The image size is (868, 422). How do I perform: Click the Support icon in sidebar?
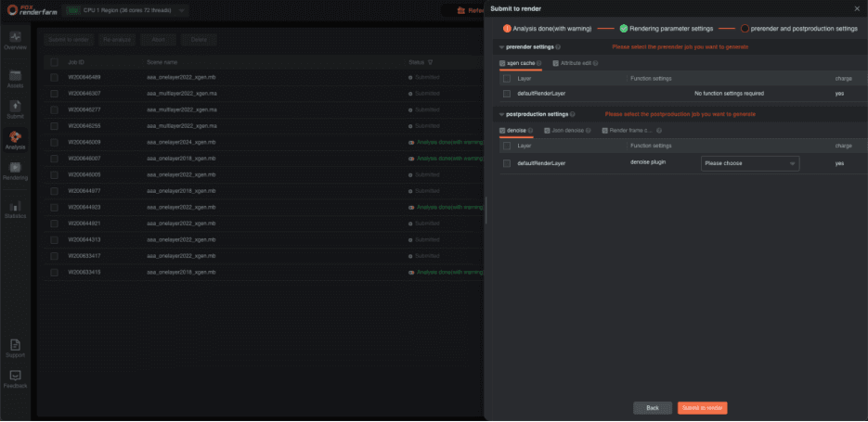click(15, 348)
